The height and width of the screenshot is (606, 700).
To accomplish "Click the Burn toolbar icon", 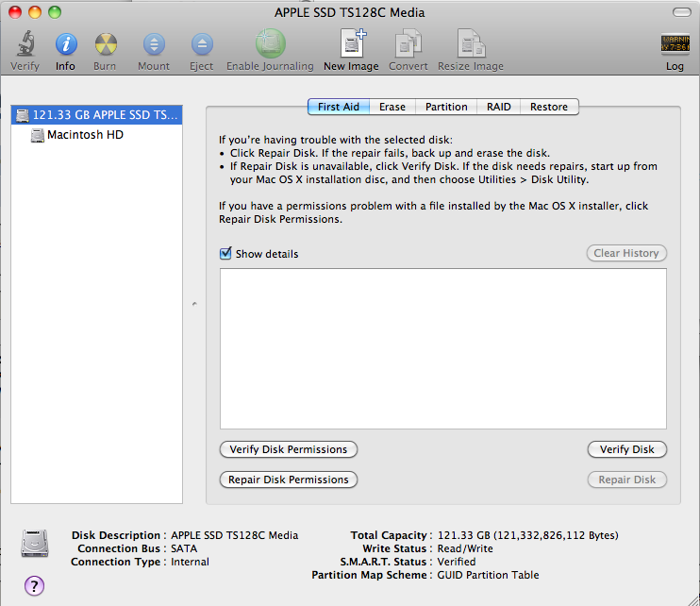I will [106, 44].
